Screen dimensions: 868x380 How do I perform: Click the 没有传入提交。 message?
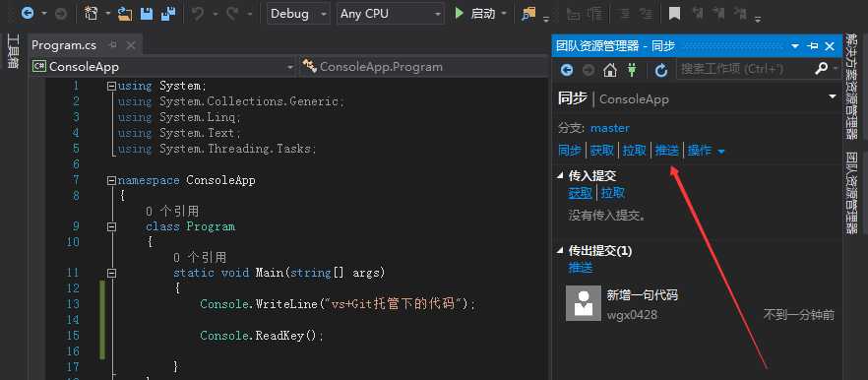click(607, 216)
